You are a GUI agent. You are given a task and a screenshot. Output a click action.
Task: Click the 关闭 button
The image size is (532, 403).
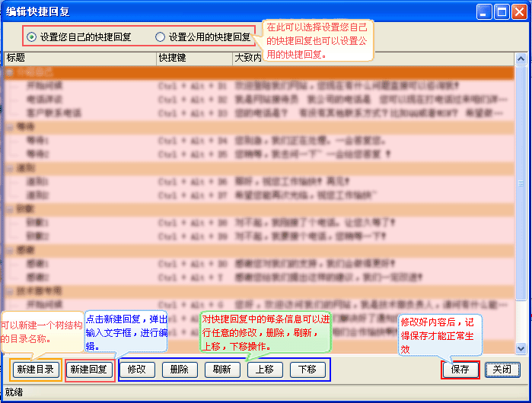point(502,370)
